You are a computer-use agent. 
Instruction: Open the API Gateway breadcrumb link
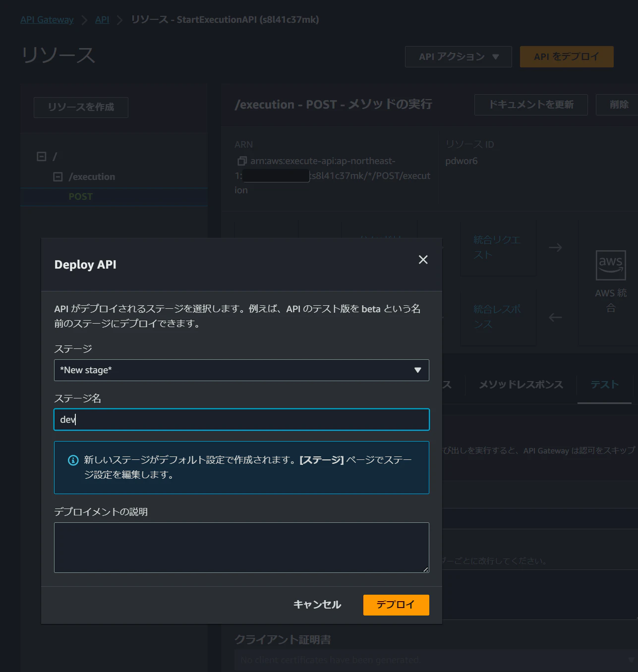tap(47, 20)
